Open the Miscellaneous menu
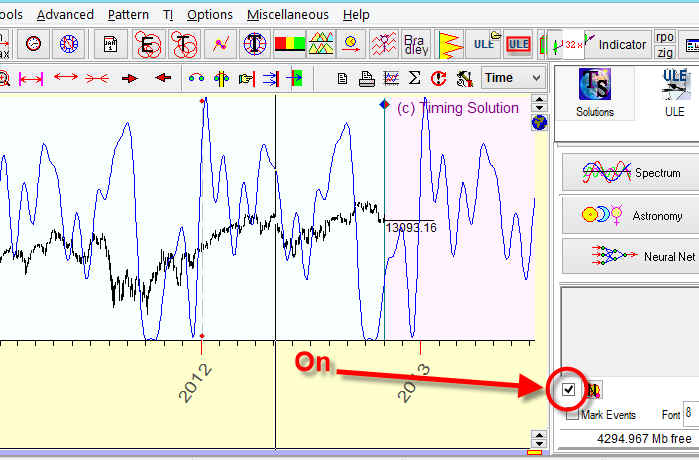Viewport: 699px width, 460px height. (287, 14)
